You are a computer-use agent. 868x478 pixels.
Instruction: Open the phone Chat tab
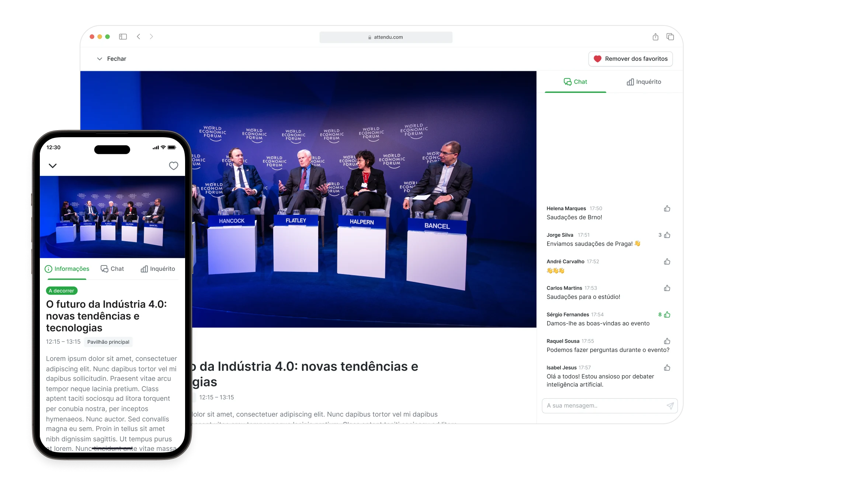[x=112, y=269]
